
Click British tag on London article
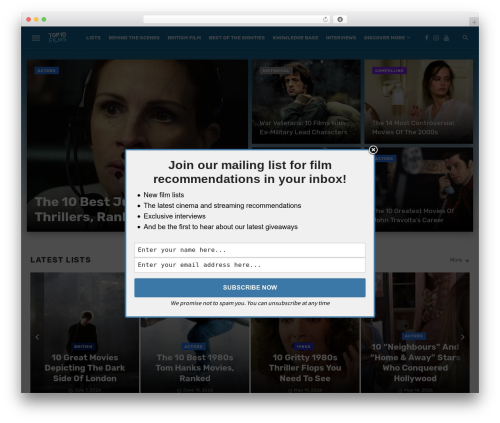coord(83,347)
